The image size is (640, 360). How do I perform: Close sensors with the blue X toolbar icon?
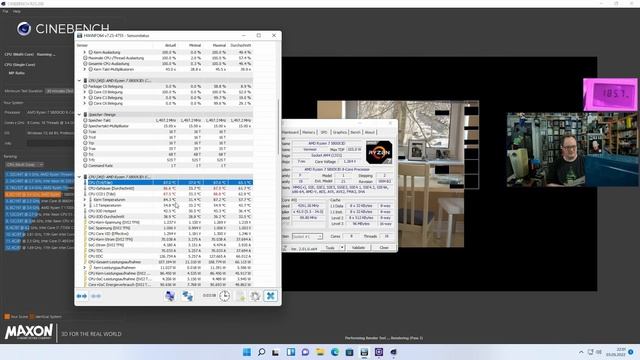271,296
